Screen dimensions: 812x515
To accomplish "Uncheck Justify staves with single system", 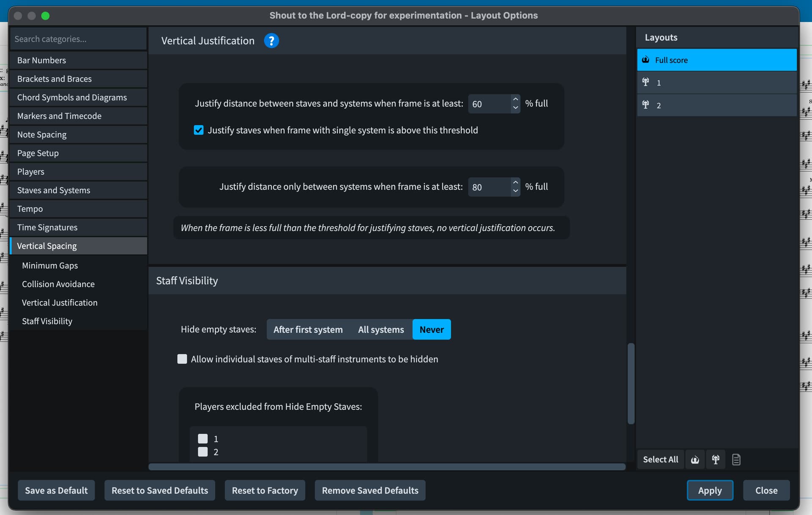I will coord(198,130).
